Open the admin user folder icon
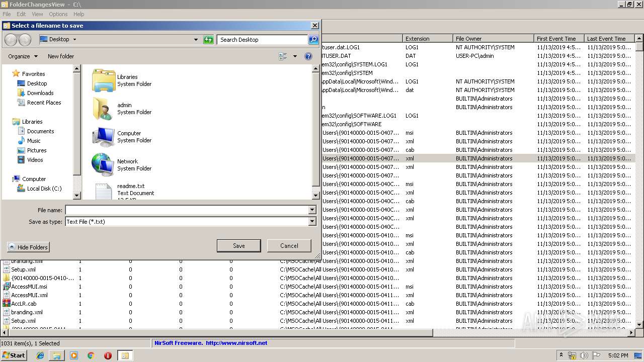This screenshot has width=644, height=362. 104,109
